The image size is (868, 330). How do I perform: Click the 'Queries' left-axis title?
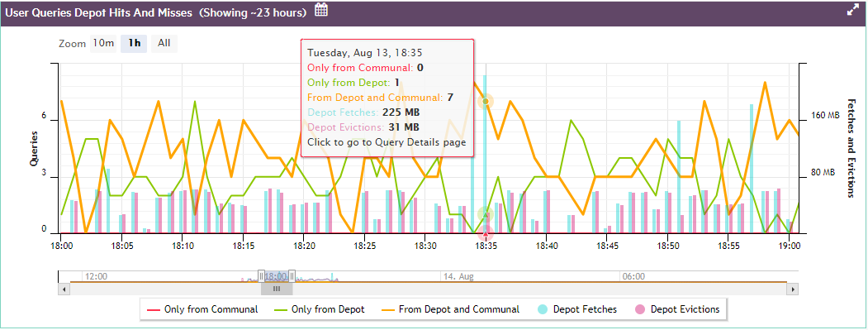point(34,149)
